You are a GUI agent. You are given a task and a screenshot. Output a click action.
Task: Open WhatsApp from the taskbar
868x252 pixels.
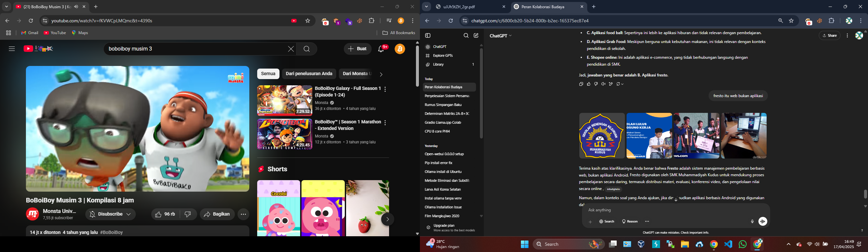(743, 244)
